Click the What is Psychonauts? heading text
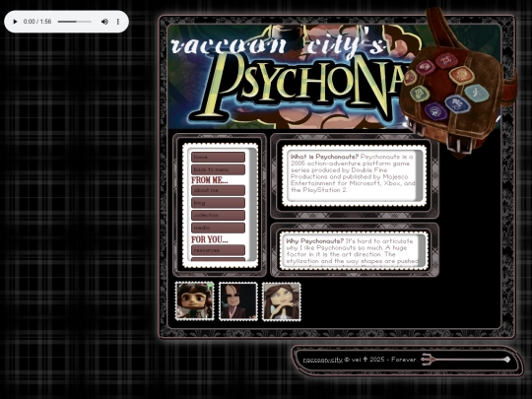Screen dimensions: 532x399 [324, 157]
